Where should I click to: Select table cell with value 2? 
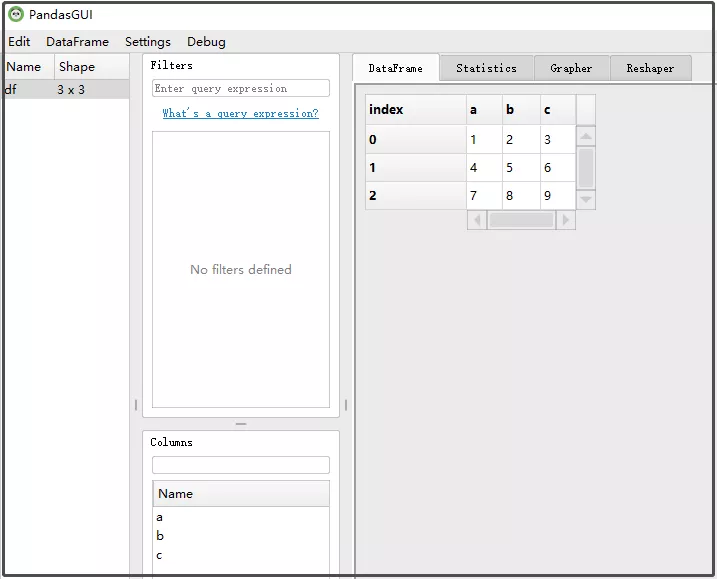(x=521, y=139)
